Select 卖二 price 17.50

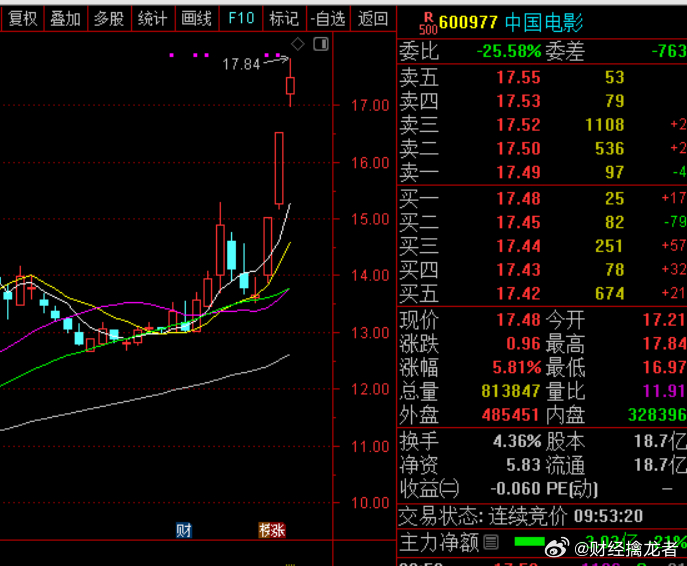pyautogui.click(x=518, y=149)
